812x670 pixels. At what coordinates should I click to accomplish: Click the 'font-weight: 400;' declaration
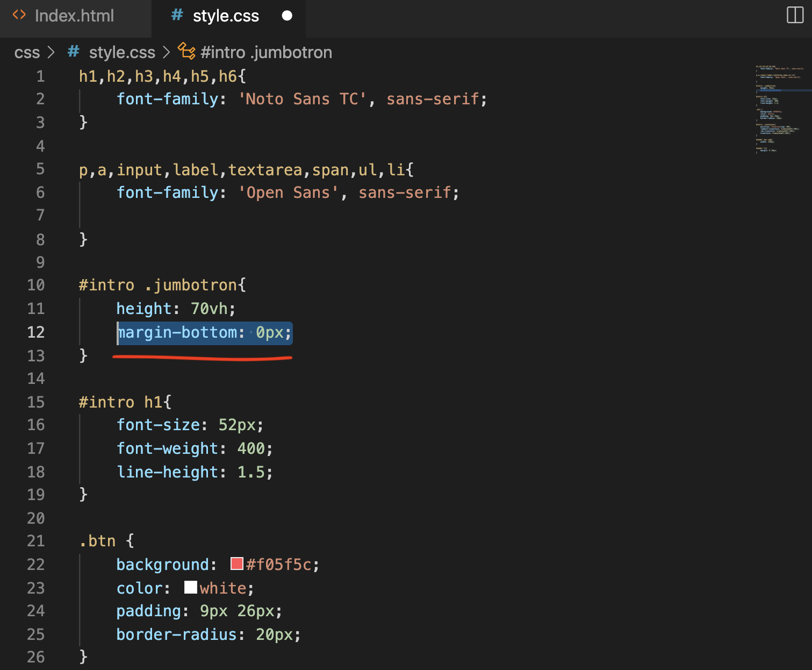[x=195, y=448]
